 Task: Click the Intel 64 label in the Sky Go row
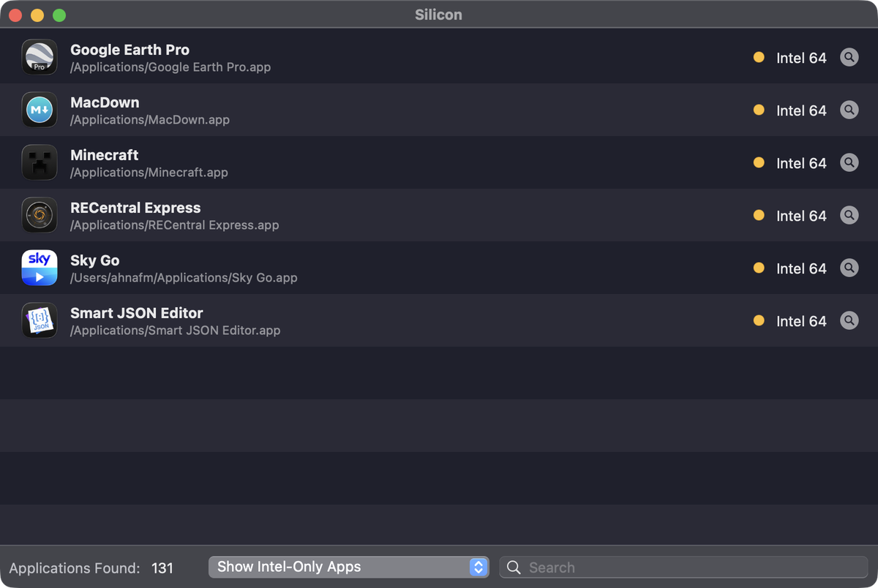click(801, 268)
